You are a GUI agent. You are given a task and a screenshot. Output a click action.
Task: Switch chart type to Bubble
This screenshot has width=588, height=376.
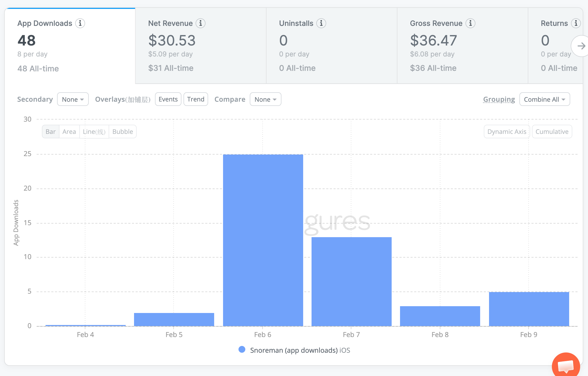(123, 132)
